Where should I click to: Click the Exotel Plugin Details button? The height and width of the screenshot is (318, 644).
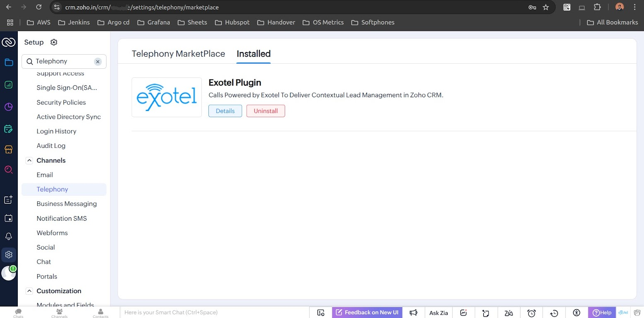coord(225,111)
